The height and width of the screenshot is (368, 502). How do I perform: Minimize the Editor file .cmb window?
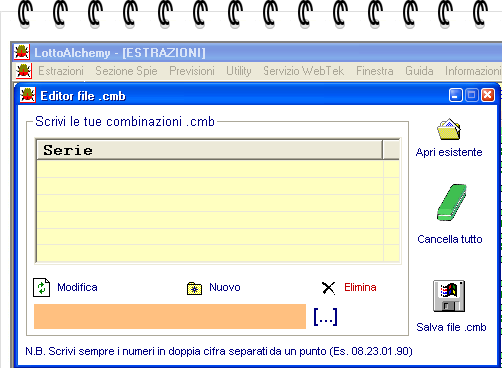[456, 95]
